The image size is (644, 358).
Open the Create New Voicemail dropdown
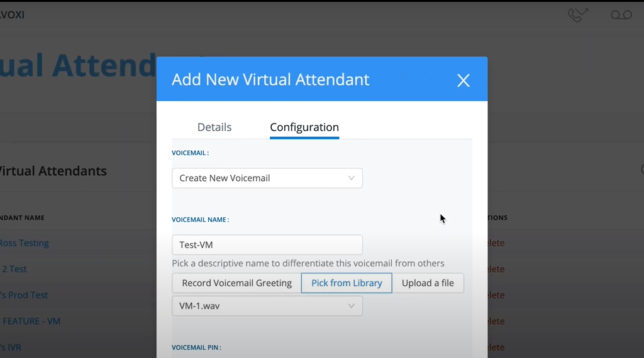[x=267, y=178]
